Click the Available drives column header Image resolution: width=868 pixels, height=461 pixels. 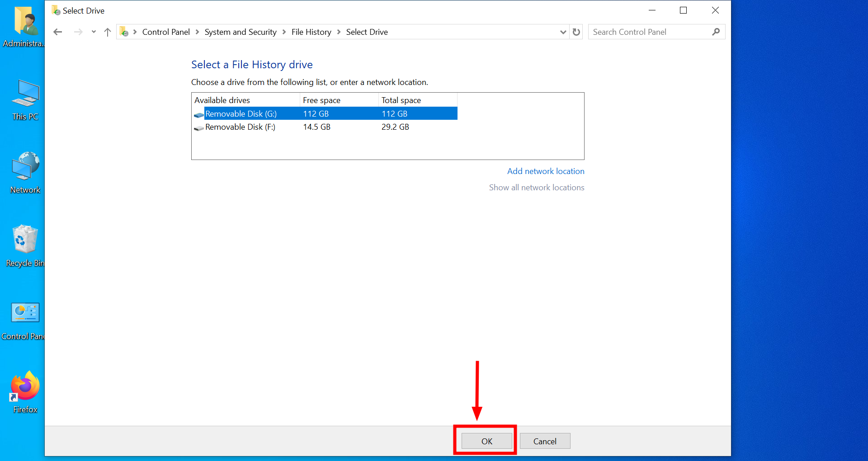tap(246, 100)
